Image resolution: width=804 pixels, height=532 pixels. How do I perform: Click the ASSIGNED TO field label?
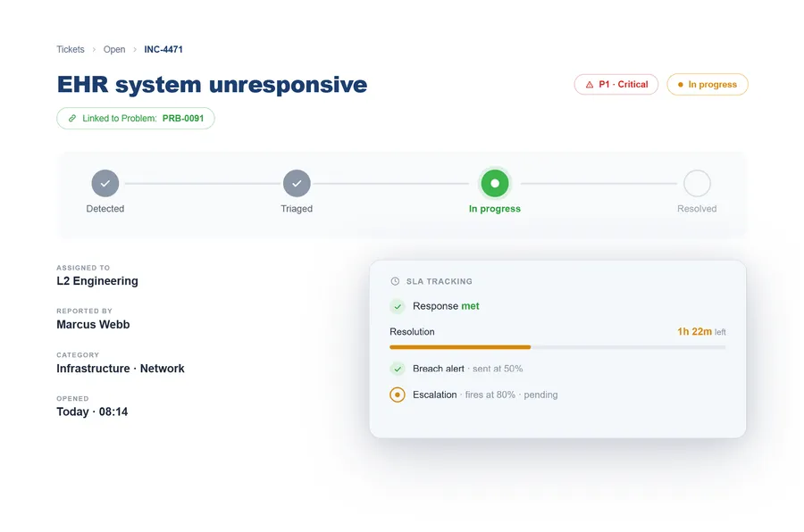click(x=83, y=268)
